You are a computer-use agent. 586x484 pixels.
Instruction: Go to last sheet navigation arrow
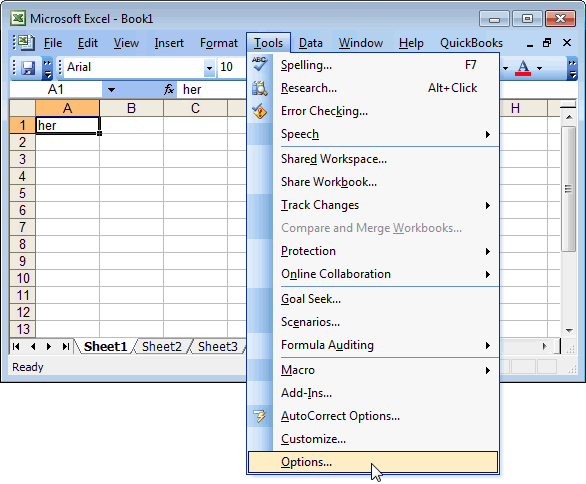tap(66, 346)
